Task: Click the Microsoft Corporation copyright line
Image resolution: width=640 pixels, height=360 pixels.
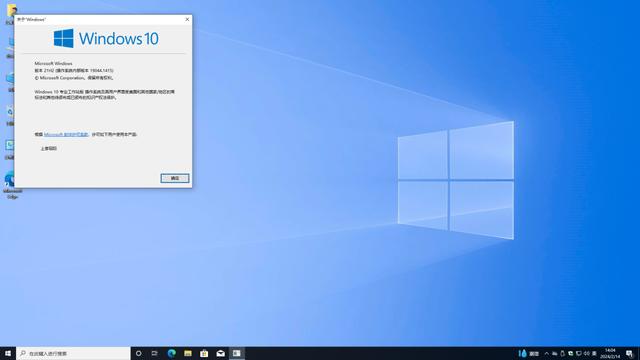Action: point(74,78)
